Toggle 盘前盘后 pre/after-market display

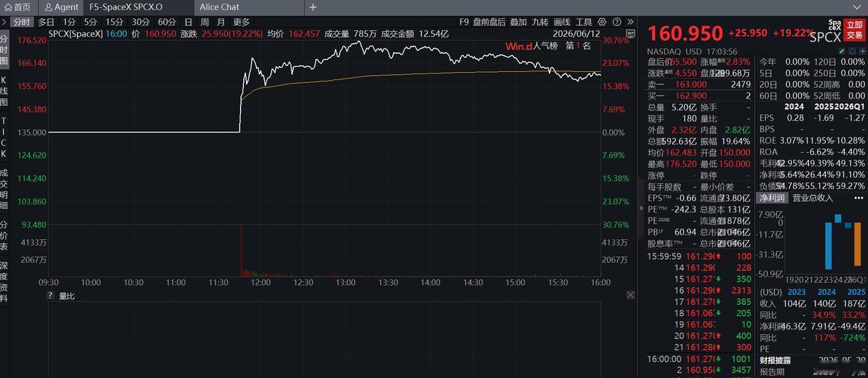click(490, 22)
